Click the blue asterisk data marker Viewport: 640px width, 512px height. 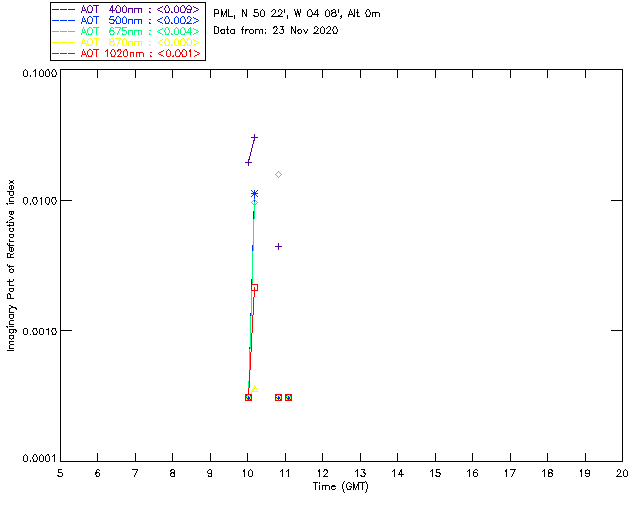(254, 194)
